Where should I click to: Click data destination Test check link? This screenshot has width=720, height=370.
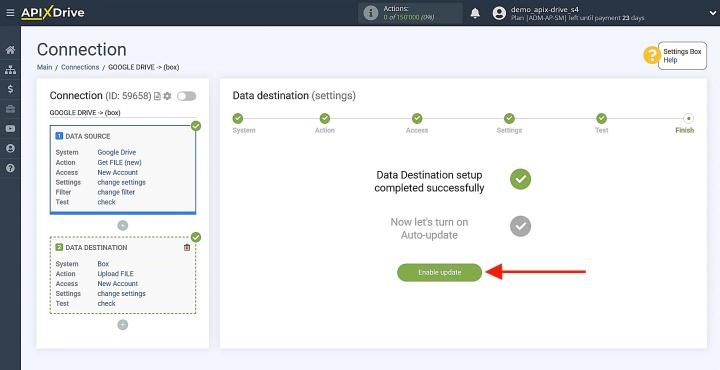(x=107, y=303)
